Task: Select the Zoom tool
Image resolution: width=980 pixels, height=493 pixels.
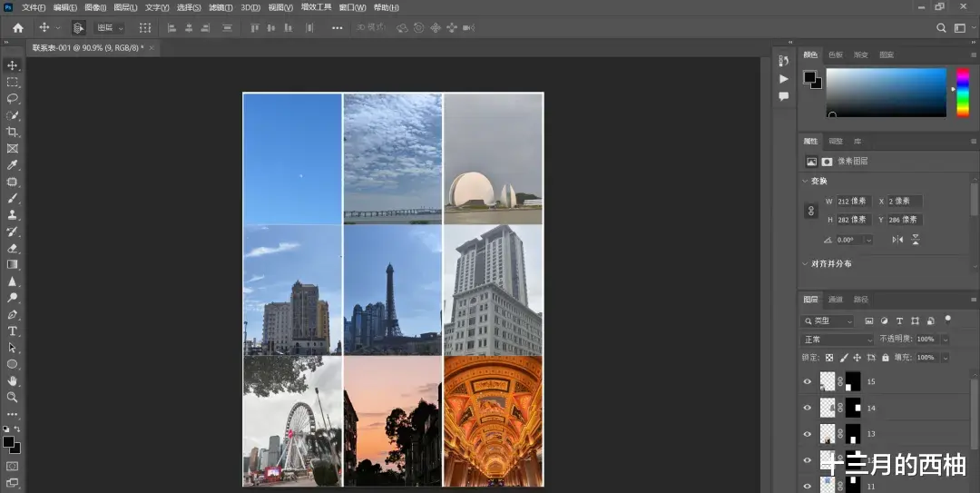Action: coord(12,398)
